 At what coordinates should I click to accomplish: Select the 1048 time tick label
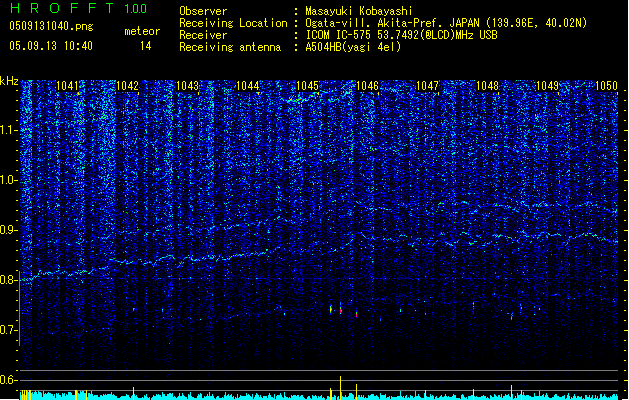[x=487, y=86]
